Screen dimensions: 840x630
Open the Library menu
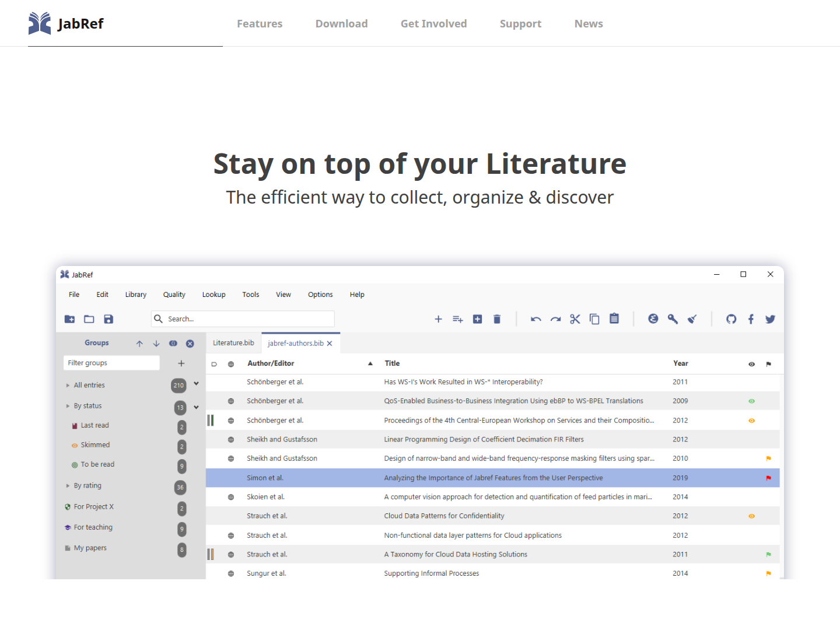(x=136, y=295)
